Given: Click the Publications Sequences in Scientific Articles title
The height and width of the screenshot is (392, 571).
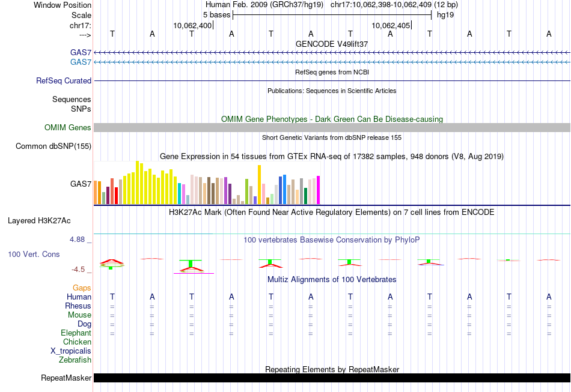Looking at the screenshot, I should coord(332,91).
